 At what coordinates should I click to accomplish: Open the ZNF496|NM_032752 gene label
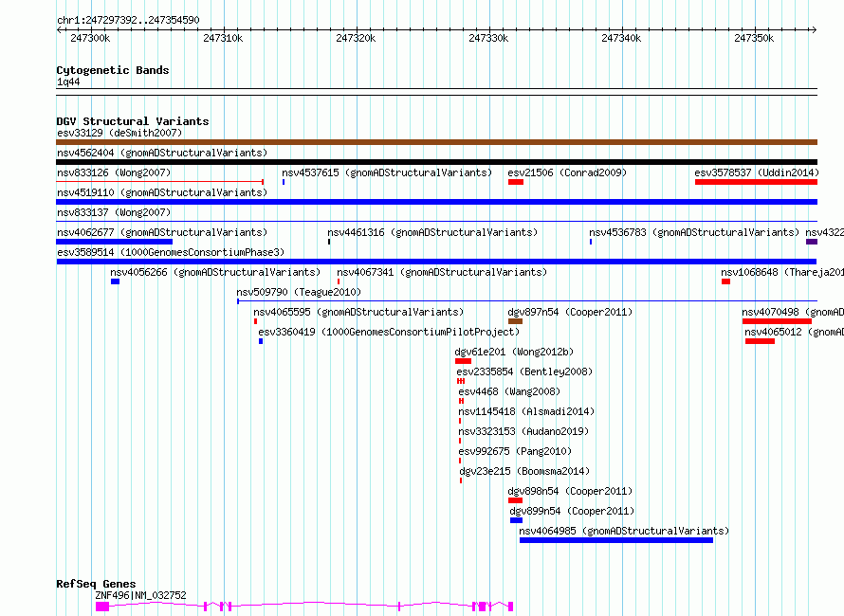click(x=140, y=595)
